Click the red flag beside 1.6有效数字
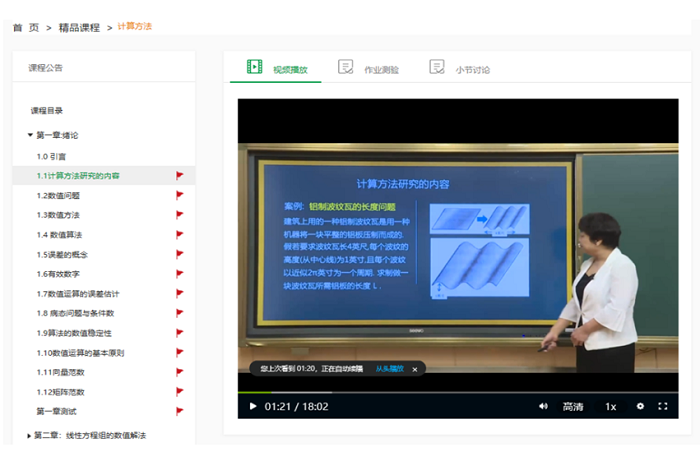Image resolution: width=700 pixels, height=452 pixels. (179, 274)
